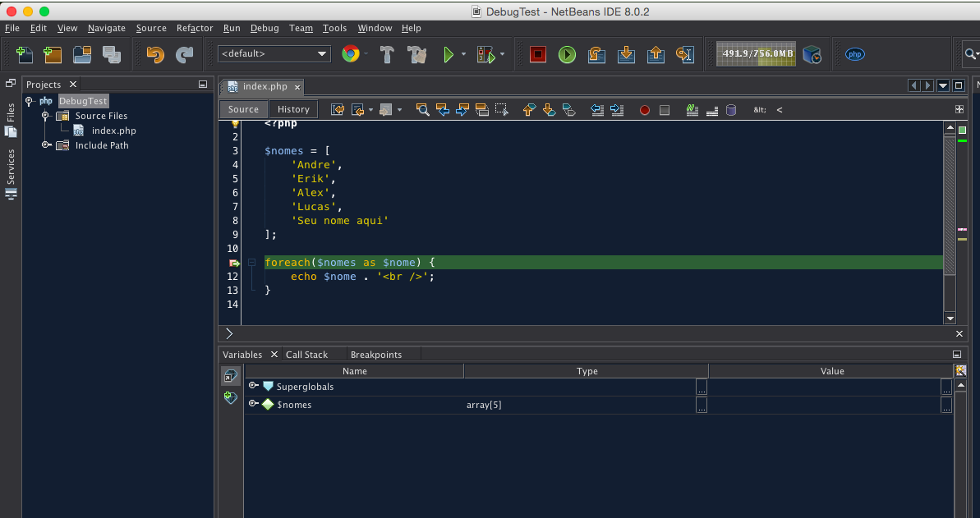The height and width of the screenshot is (518, 980).
Task: Collapse the foreach code fold
Action: coord(251,263)
